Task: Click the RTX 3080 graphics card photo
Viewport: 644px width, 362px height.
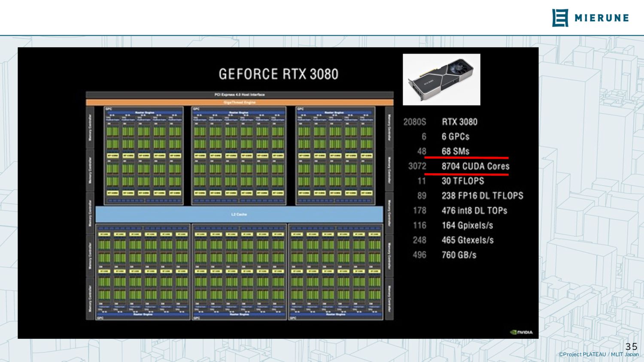Action: pyautogui.click(x=441, y=79)
